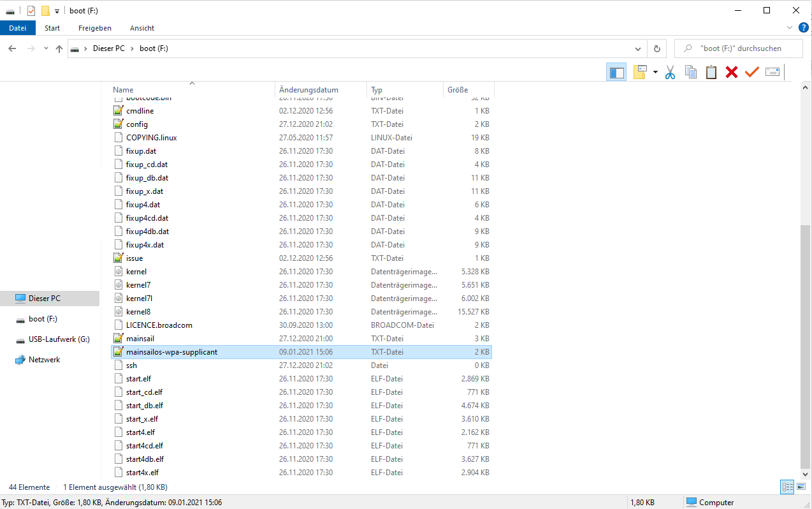812x509 pixels.
Task: Select the kernel7l disk image icon
Action: click(x=118, y=299)
